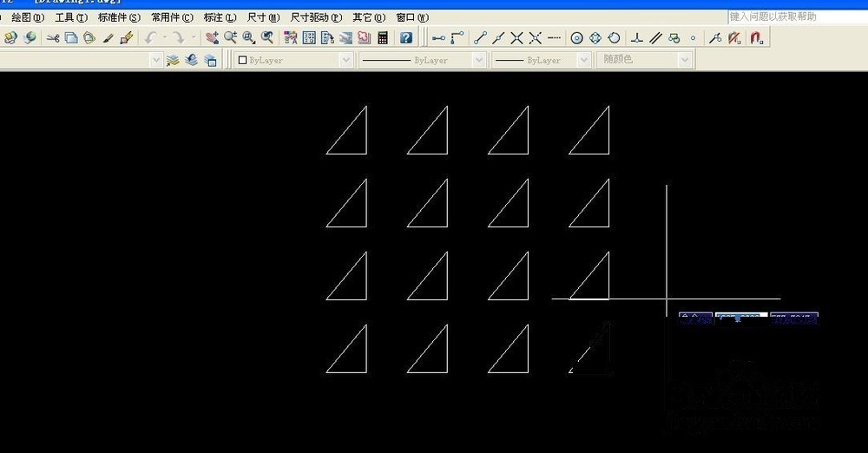Open Object Snap Settings magnet icon

(x=757, y=38)
